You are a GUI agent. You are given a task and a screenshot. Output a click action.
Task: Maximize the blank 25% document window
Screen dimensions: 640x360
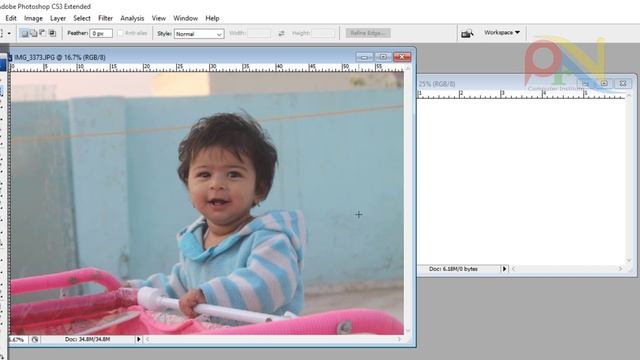pyautogui.click(x=604, y=84)
